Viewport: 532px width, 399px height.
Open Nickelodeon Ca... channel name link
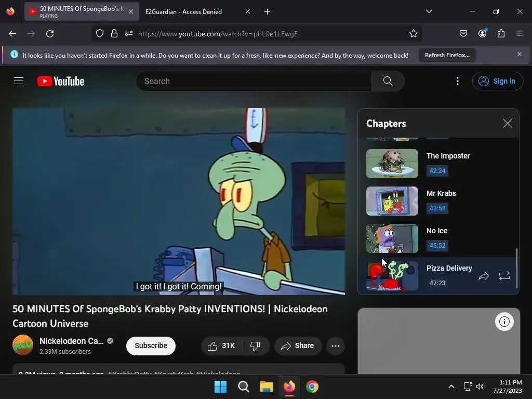point(72,341)
